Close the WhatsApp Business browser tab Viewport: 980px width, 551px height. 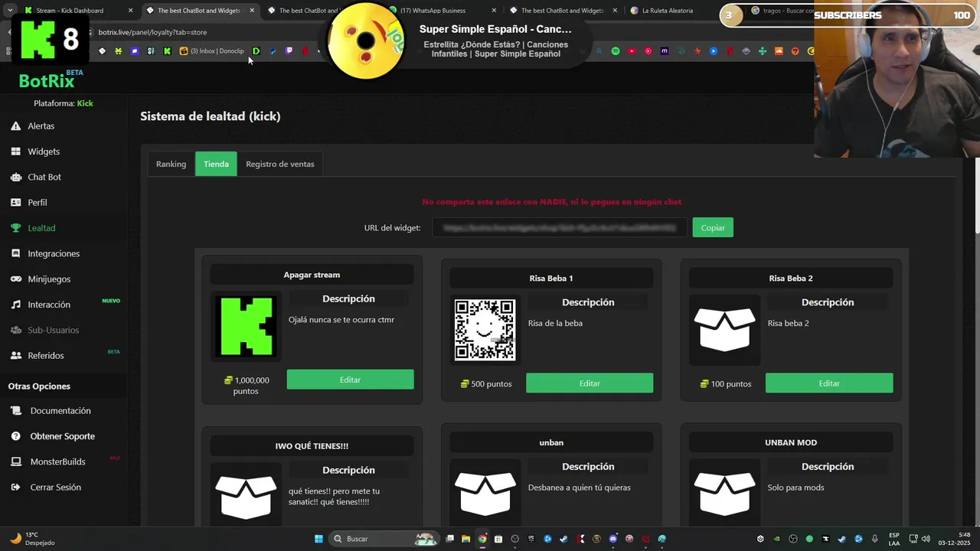[x=493, y=11]
